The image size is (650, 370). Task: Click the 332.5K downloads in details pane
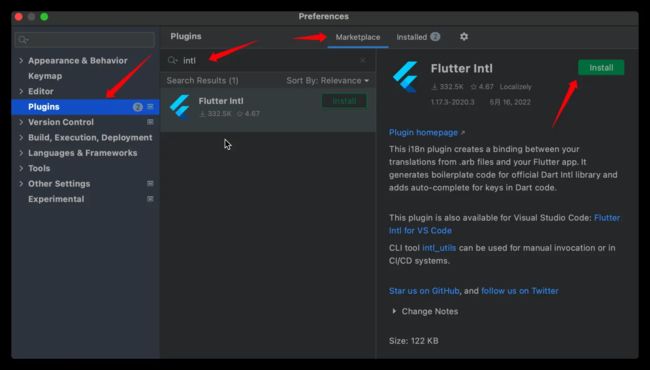click(x=447, y=87)
